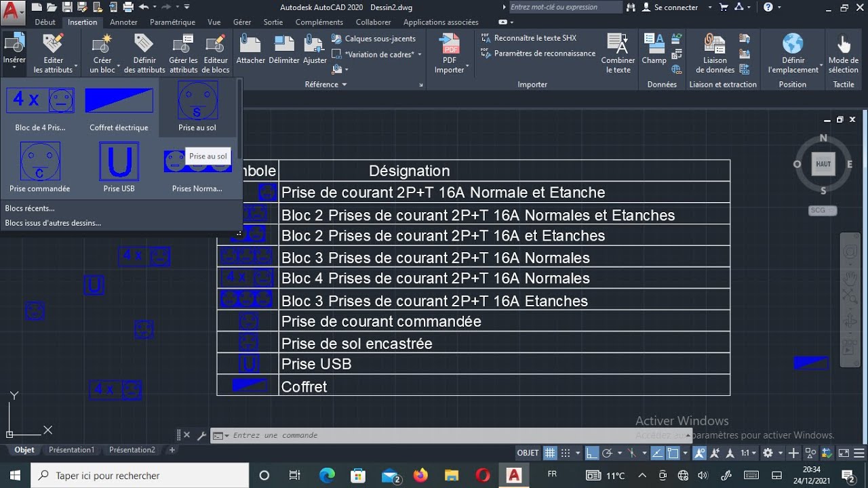This screenshot has width=868, height=488.
Task: Click the Champ field tool
Action: point(654,49)
